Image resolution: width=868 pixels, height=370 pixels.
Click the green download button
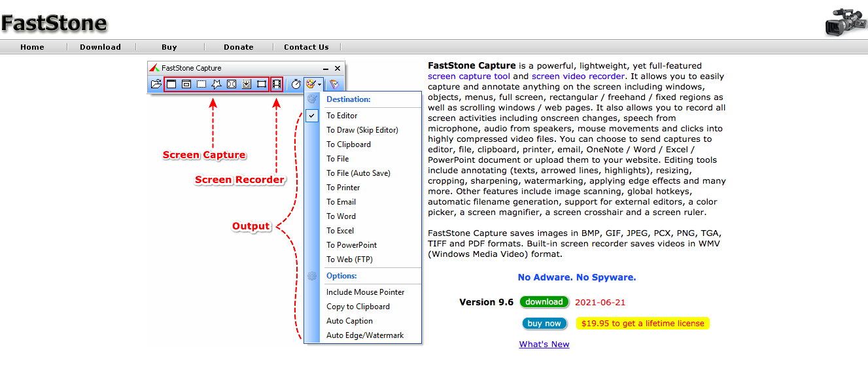pos(544,302)
